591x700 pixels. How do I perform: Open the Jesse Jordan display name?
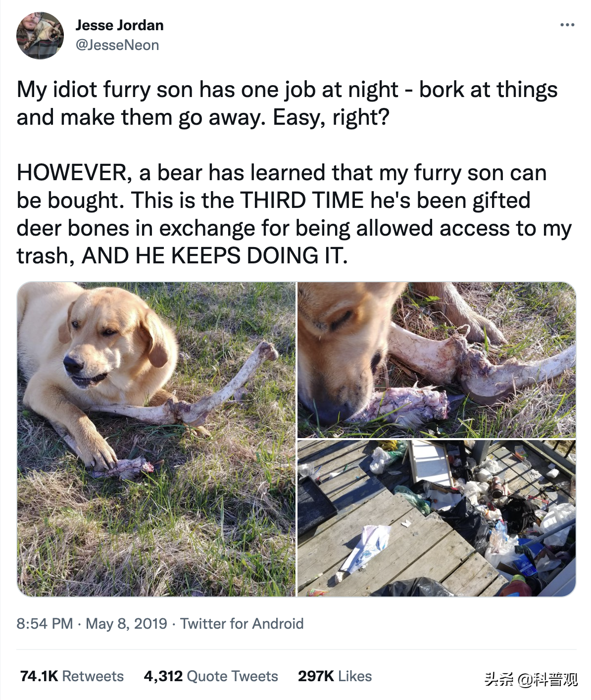119,25
